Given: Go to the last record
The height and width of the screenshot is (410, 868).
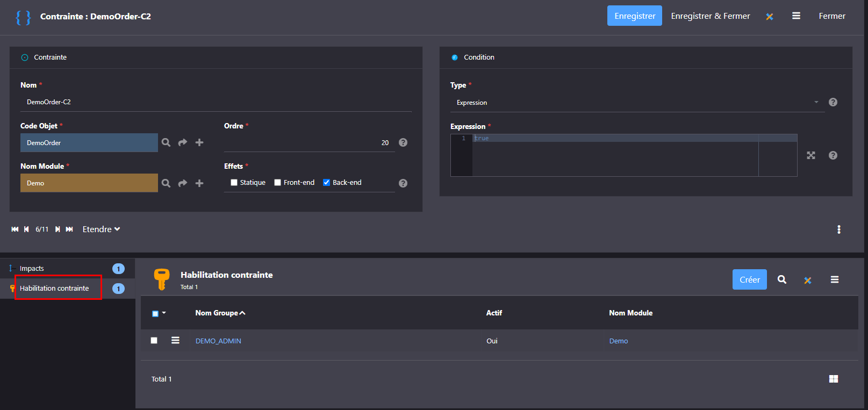Looking at the screenshot, I should (69, 229).
